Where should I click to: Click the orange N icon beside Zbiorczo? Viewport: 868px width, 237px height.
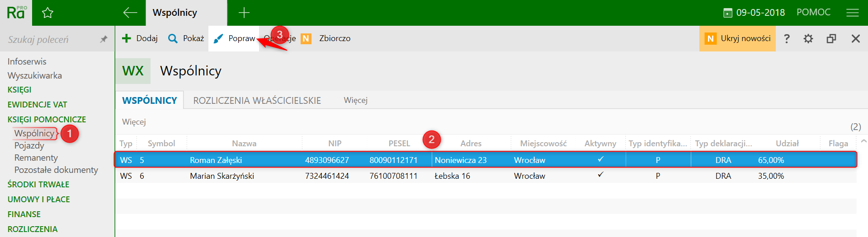[x=306, y=38]
